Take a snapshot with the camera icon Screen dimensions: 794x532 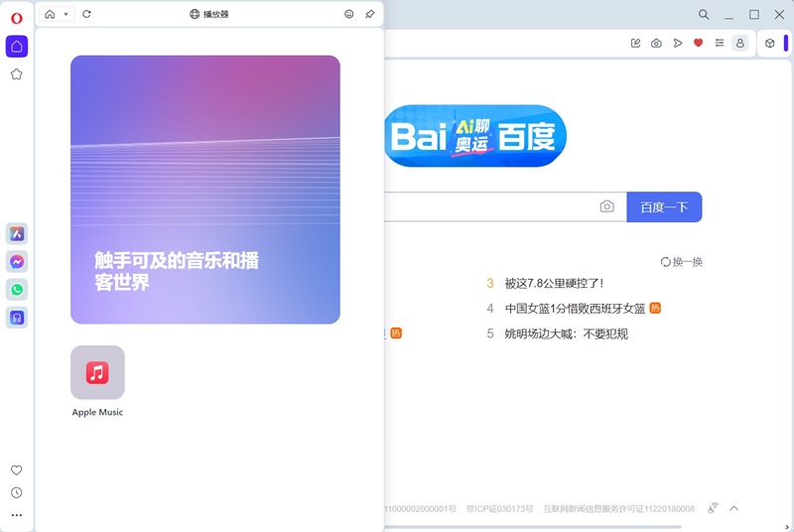656,44
